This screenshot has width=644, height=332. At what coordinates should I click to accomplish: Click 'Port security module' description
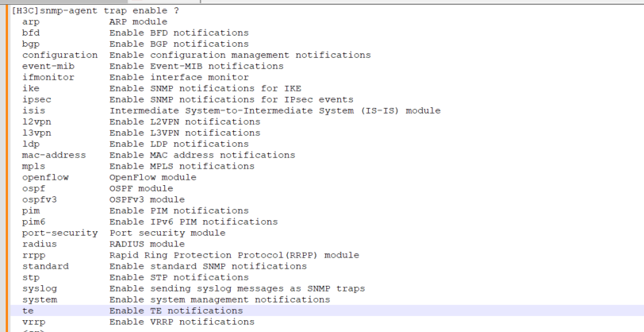(x=167, y=233)
